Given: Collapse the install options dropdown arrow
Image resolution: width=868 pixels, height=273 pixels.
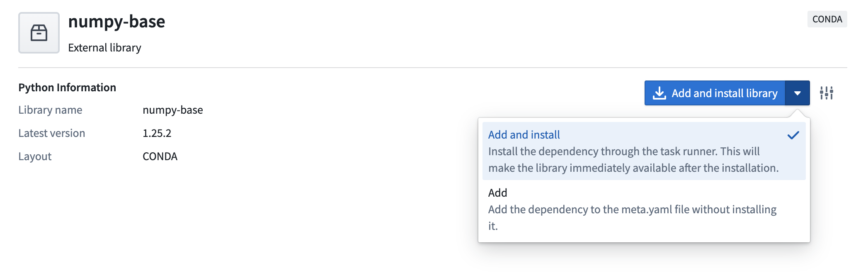Looking at the screenshot, I should coord(798,93).
